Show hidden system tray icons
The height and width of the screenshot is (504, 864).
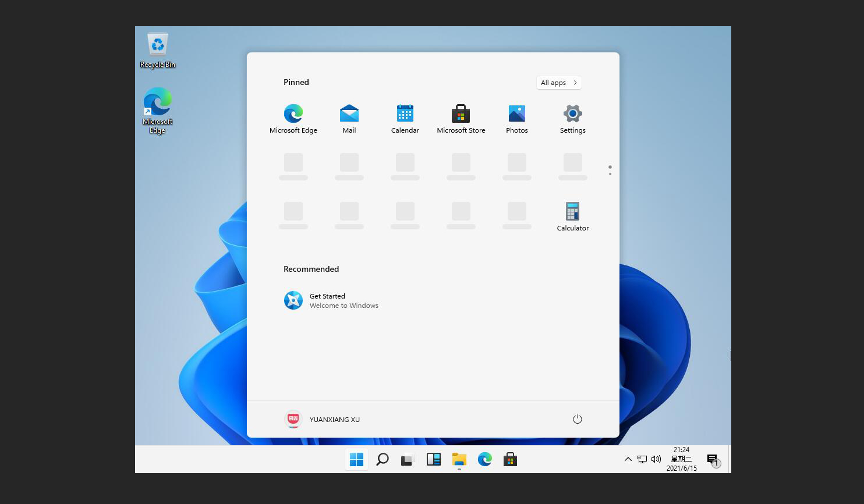pyautogui.click(x=628, y=459)
